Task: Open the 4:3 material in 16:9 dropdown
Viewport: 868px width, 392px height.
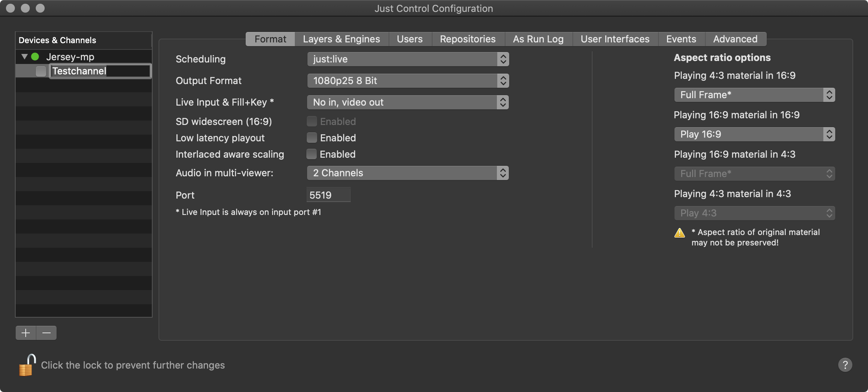Action: [754, 95]
